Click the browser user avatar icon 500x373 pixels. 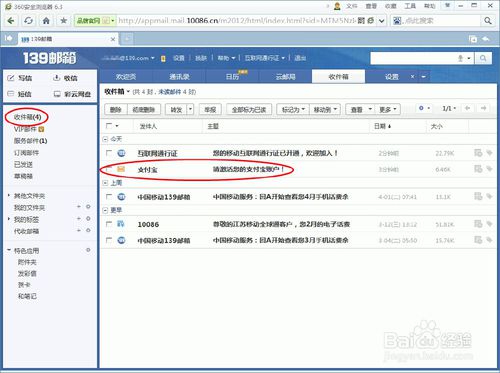tap(337, 6)
